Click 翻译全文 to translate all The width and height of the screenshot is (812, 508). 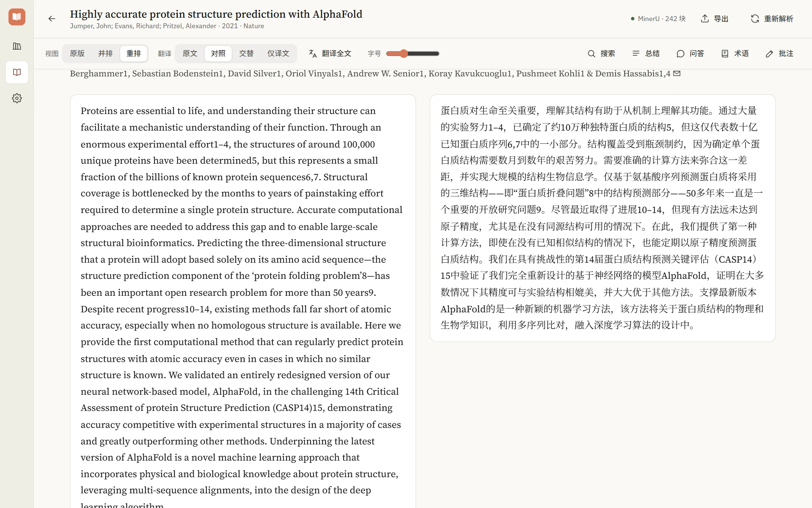tap(330, 53)
